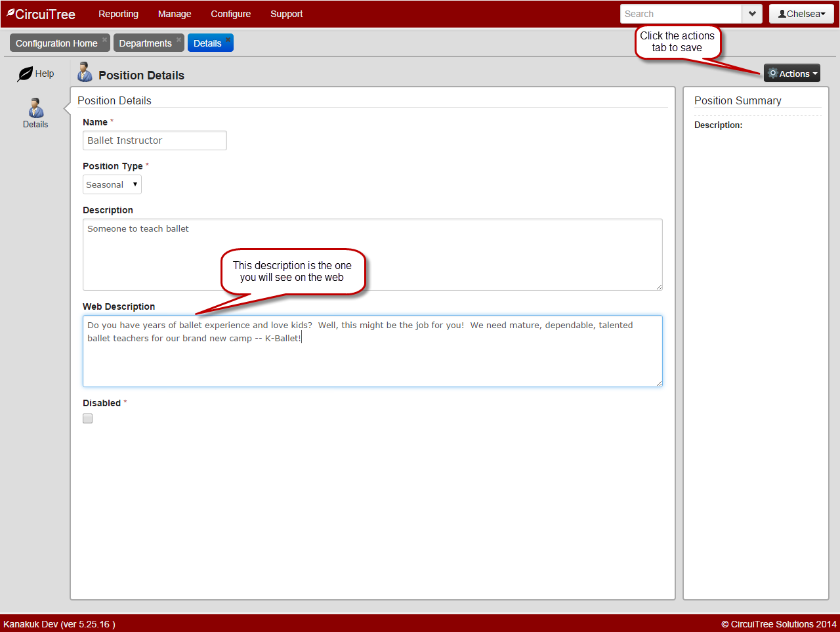Open the Reporting menu
Image resolution: width=840 pixels, height=632 pixels.
pos(118,14)
